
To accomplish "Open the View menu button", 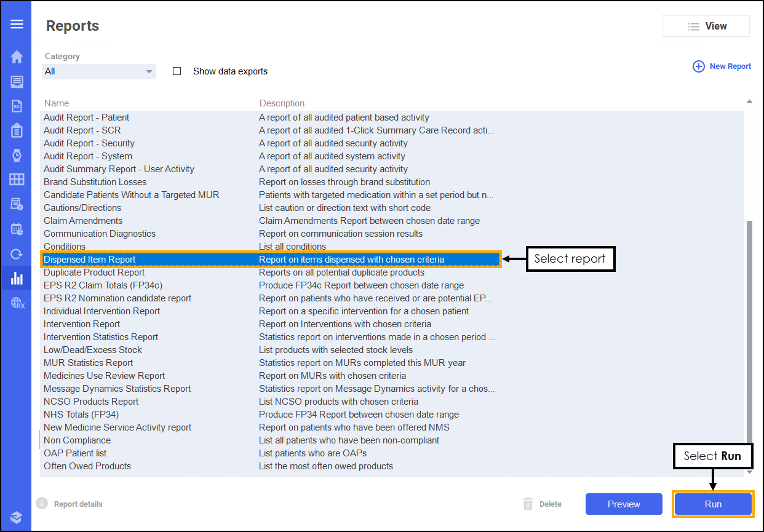I will (706, 26).
